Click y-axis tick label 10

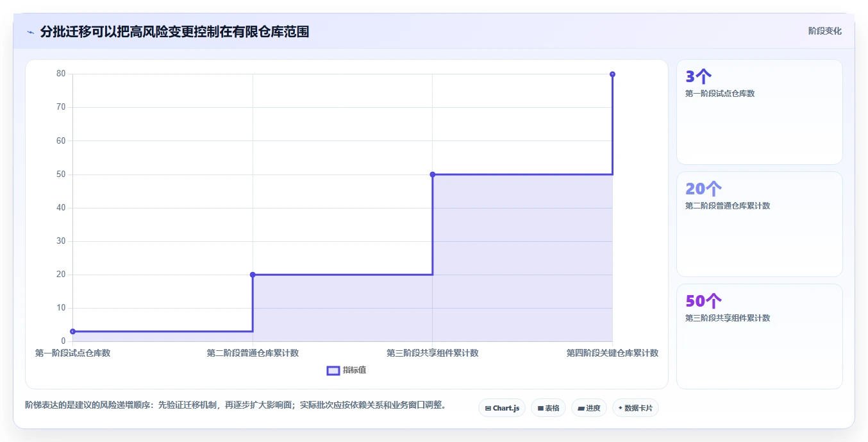click(61, 308)
